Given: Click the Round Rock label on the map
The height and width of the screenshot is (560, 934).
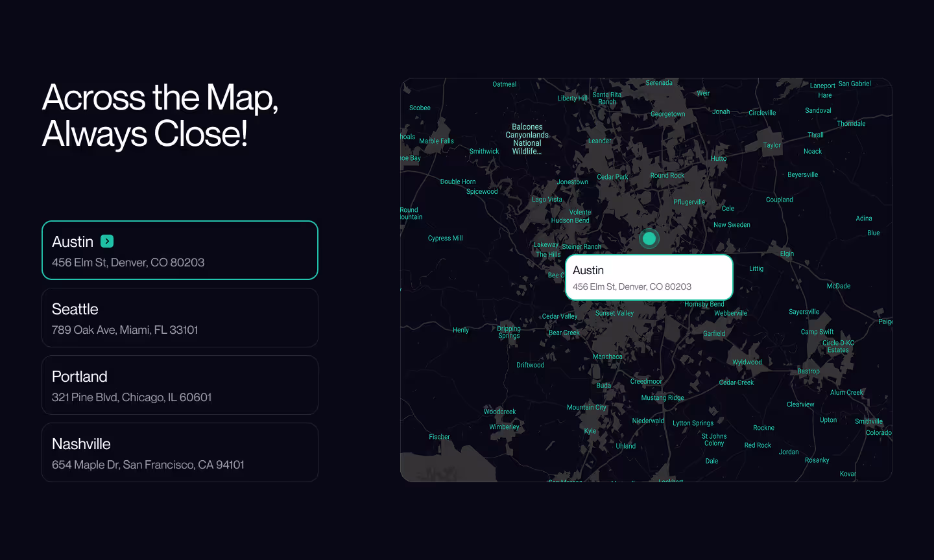Looking at the screenshot, I should pos(667,176).
